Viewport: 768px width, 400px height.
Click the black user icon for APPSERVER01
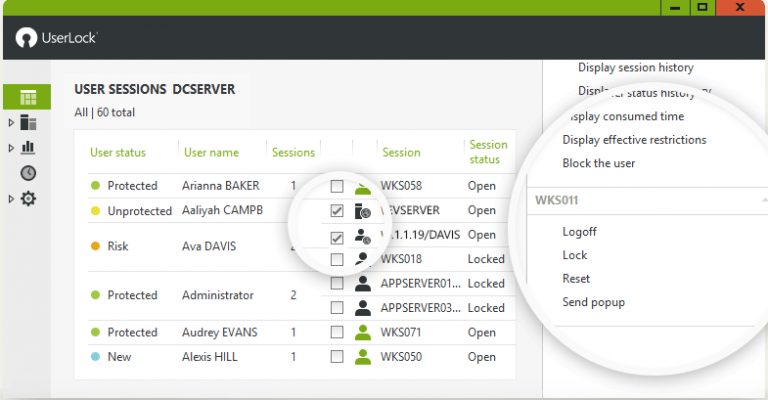pos(363,283)
